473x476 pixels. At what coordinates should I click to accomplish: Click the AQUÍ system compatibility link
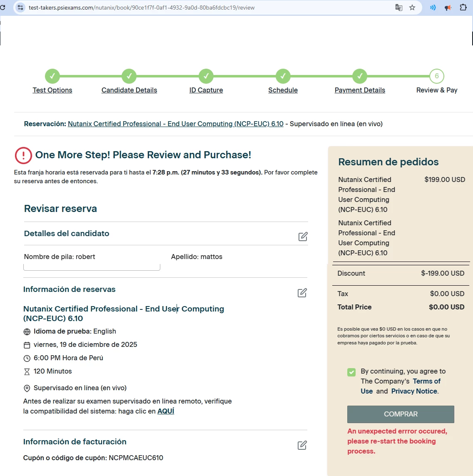[166, 411]
